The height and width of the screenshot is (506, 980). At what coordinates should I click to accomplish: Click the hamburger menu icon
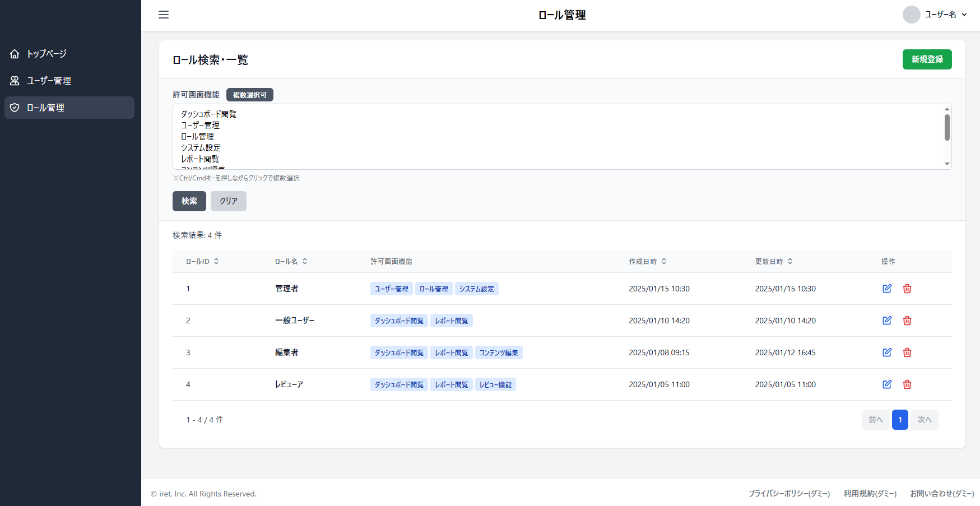tap(164, 15)
